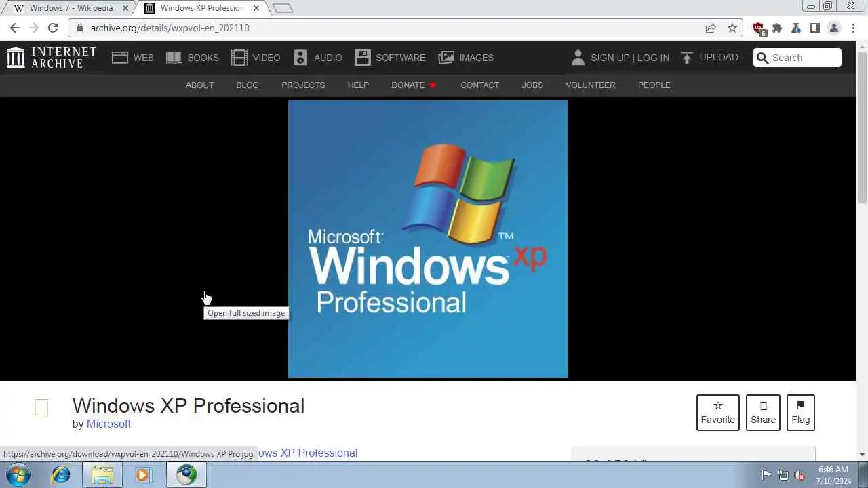Image resolution: width=868 pixels, height=488 pixels.
Task: Click the network tray icon
Action: [783, 475]
